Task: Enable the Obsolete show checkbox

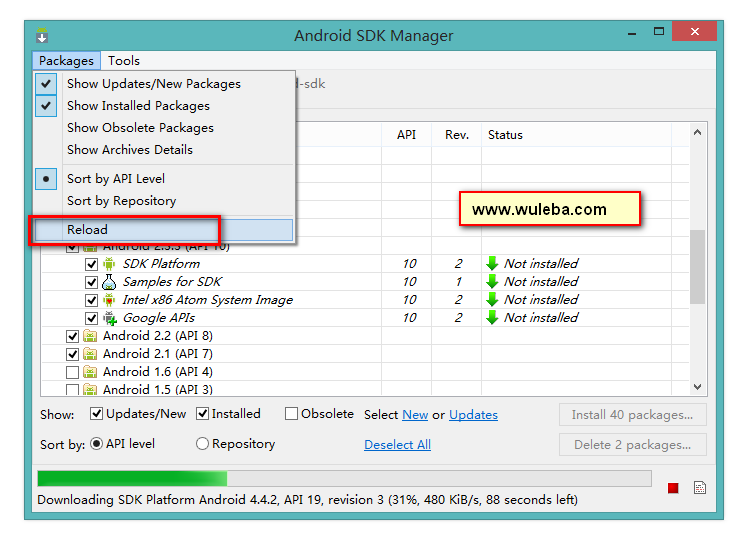Action: [x=291, y=414]
